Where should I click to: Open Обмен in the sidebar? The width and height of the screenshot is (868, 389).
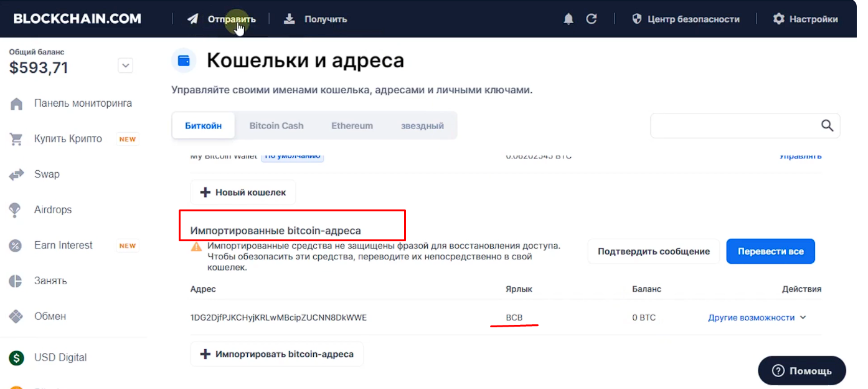(50, 317)
